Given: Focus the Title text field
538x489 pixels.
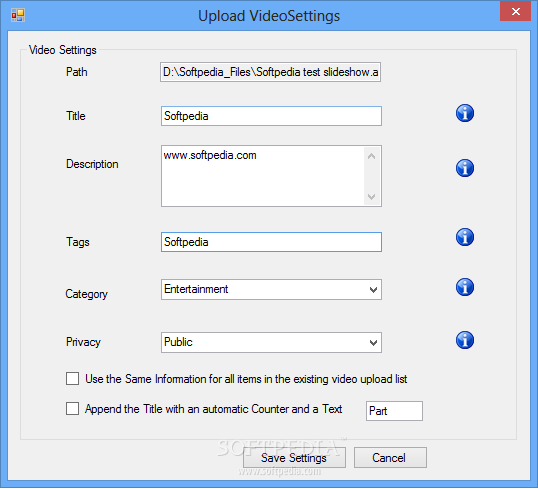Looking at the screenshot, I should pos(271,116).
